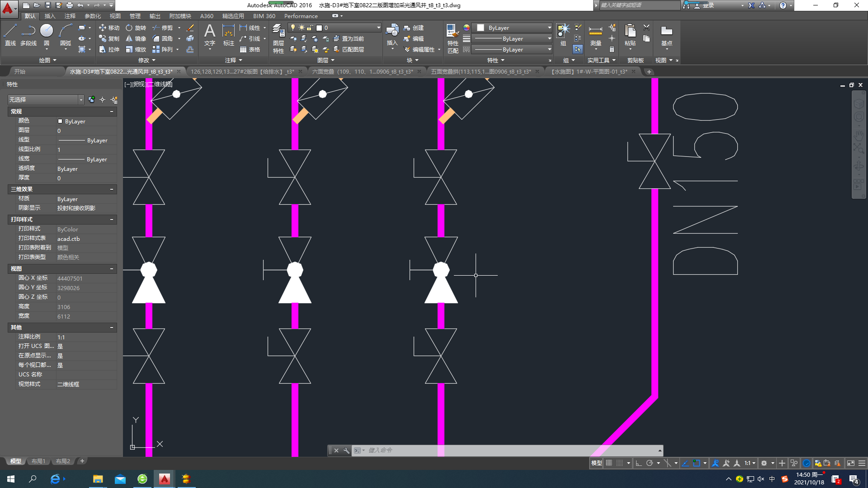Choose the 复制 (Copy) tool
This screenshot has width=868, height=488.
[x=109, y=38]
